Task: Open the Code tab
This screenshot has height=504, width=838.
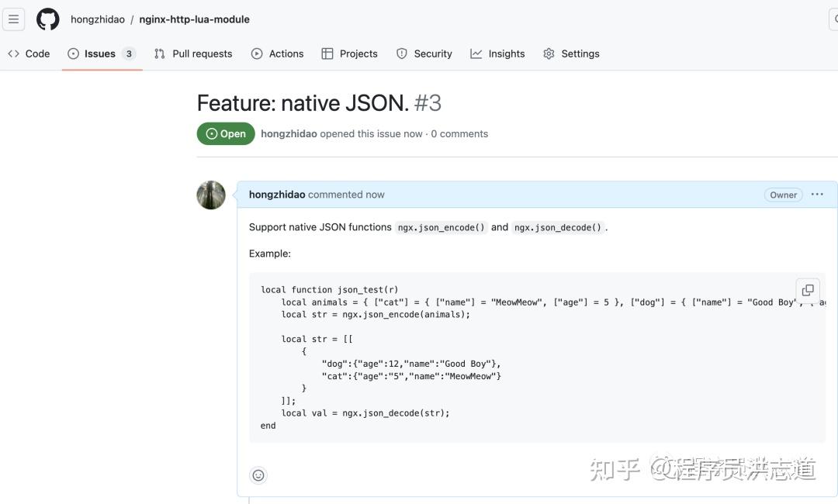Action: [29, 54]
